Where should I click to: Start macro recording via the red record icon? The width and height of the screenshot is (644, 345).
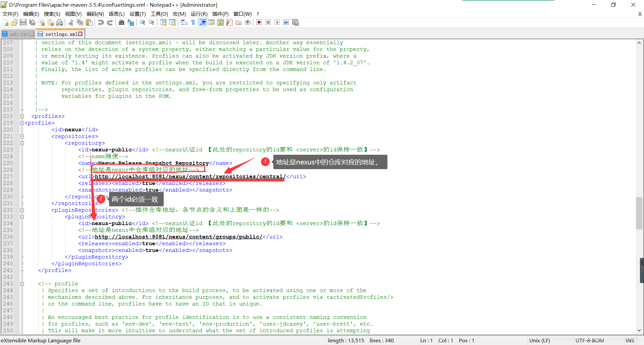259,22
